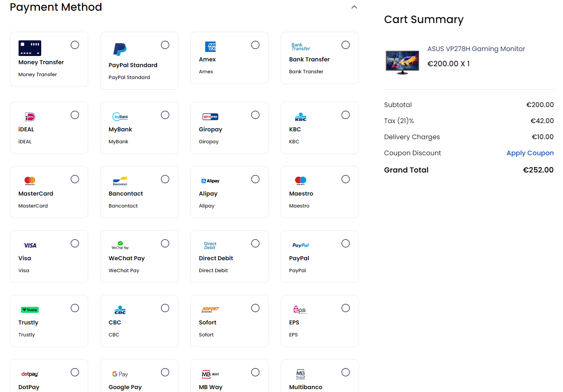Click the Bancontact logo icon

[x=120, y=181]
